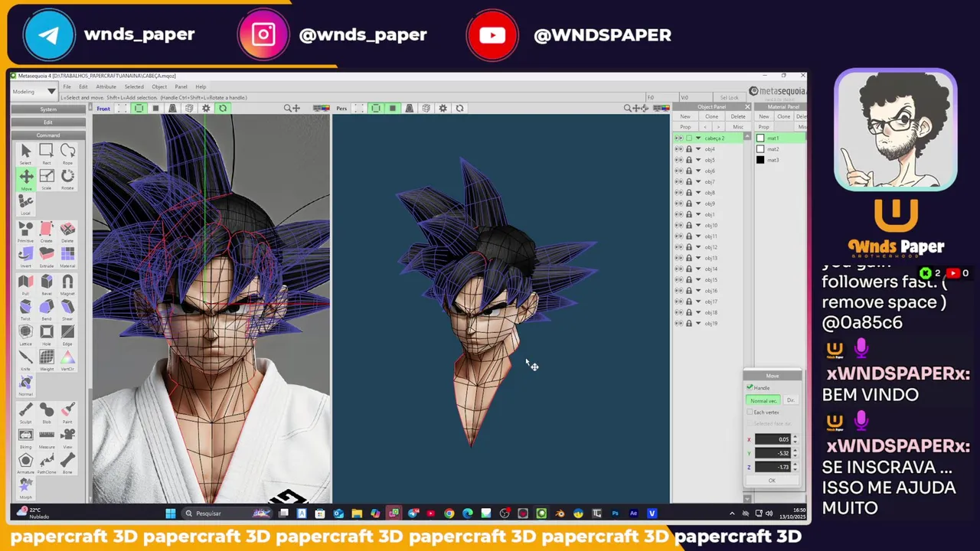980x551 pixels.
Task: Select the Bend tool
Action: (x=46, y=309)
